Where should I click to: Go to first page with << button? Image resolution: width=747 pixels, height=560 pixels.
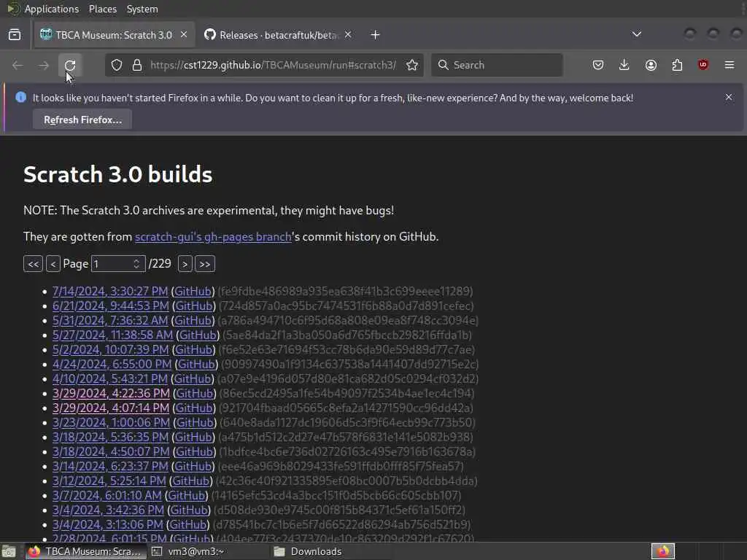(33, 264)
